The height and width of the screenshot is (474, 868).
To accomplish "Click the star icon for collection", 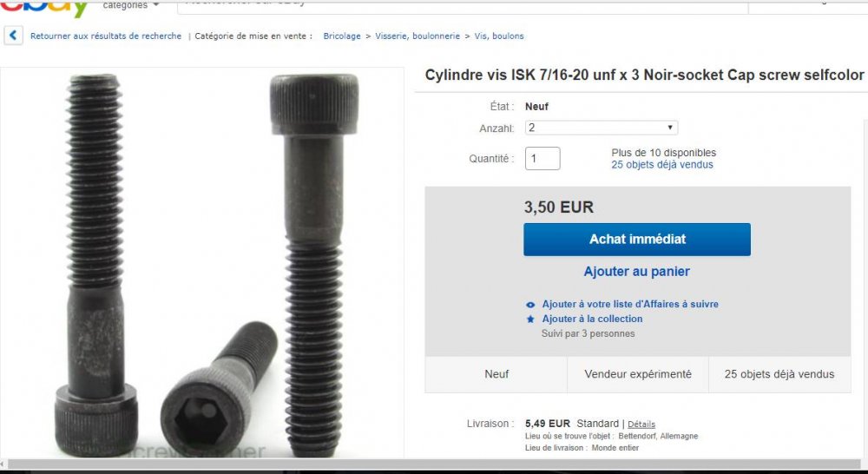I will coord(530,319).
